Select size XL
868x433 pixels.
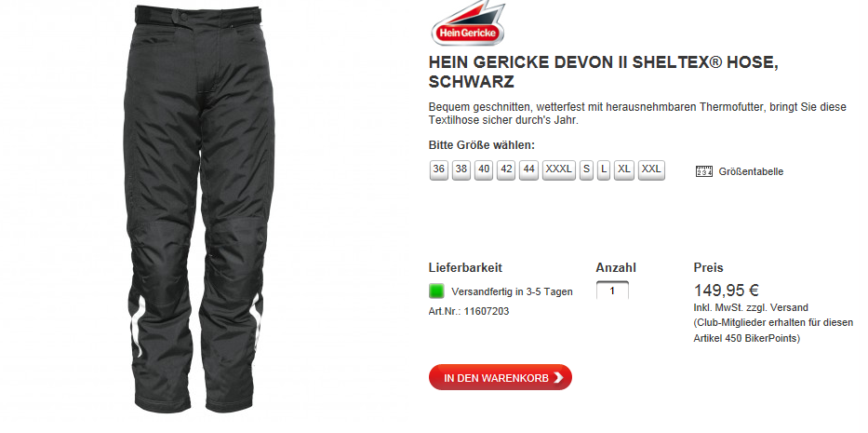click(624, 169)
